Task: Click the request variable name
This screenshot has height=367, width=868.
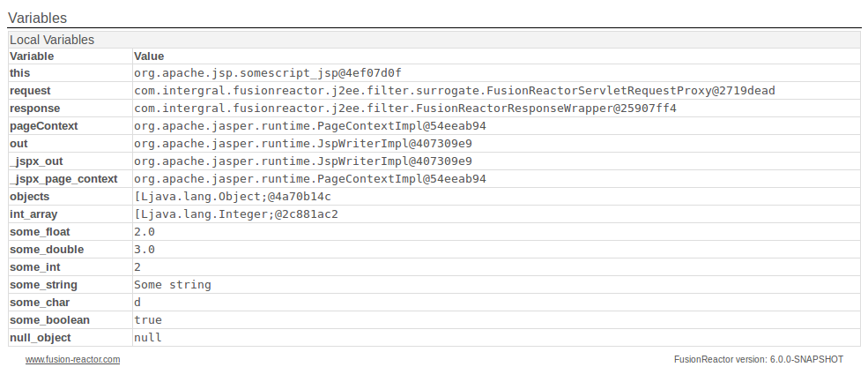Action: [x=30, y=91]
